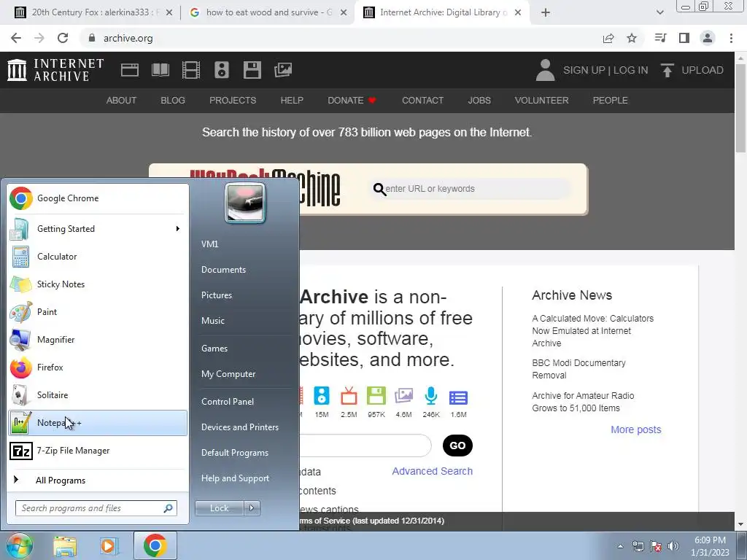Open Internet Archive Texts book icon
Viewport: 747px width, 560px height.
(x=160, y=70)
